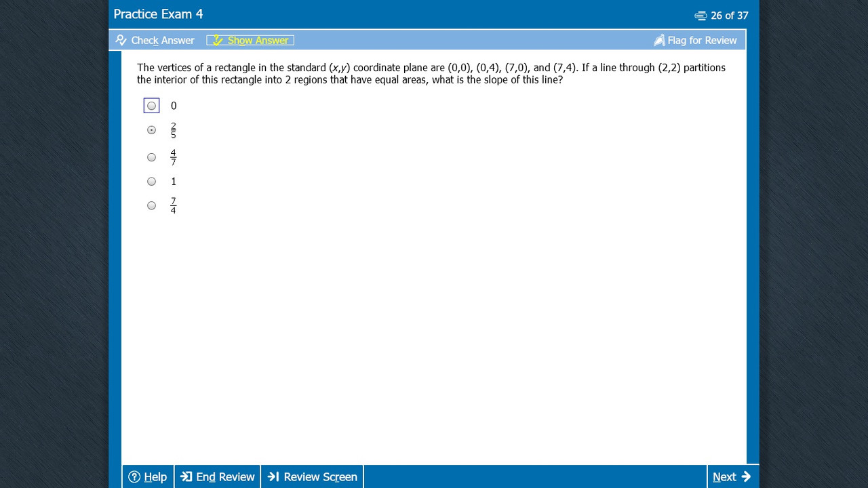Click the Show Answer question mark icon
868x488 pixels.
(x=217, y=40)
